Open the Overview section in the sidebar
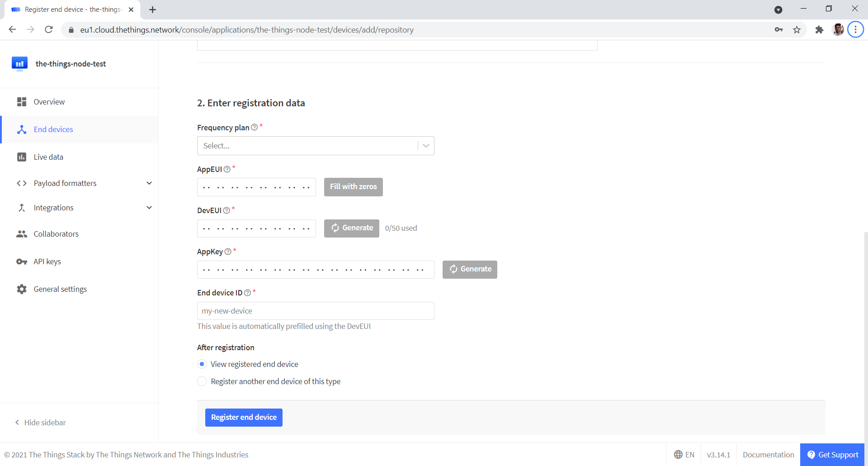Screen dimensions: 868x466 [49, 102]
